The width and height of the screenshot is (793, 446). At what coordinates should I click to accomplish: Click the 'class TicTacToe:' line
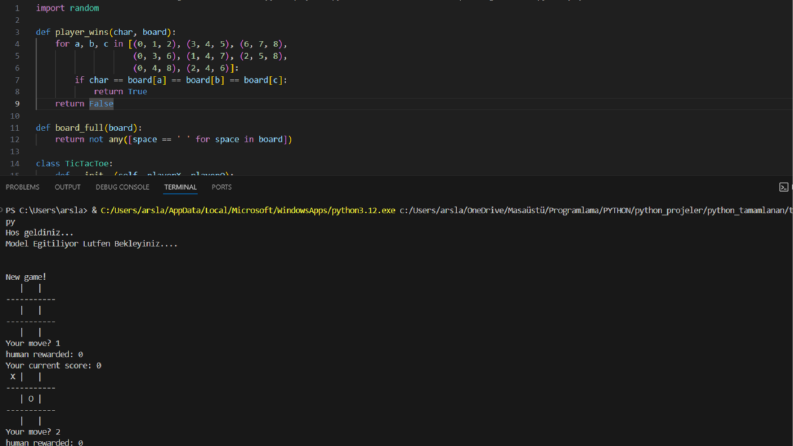tap(74, 163)
